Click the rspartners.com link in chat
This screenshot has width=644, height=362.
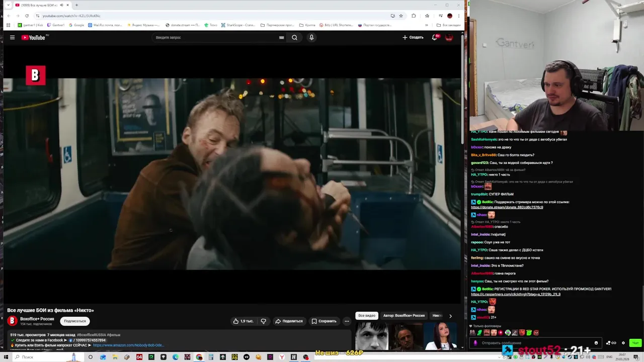[x=516, y=294]
